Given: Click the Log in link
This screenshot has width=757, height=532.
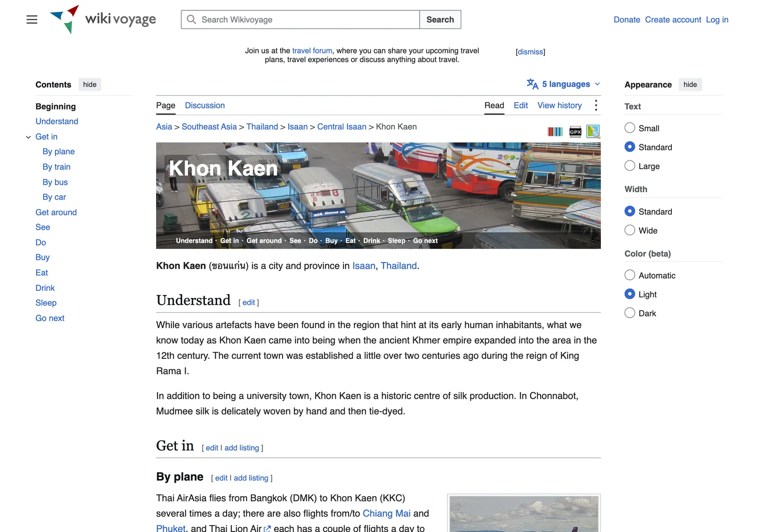Looking at the screenshot, I should tap(717, 19).
